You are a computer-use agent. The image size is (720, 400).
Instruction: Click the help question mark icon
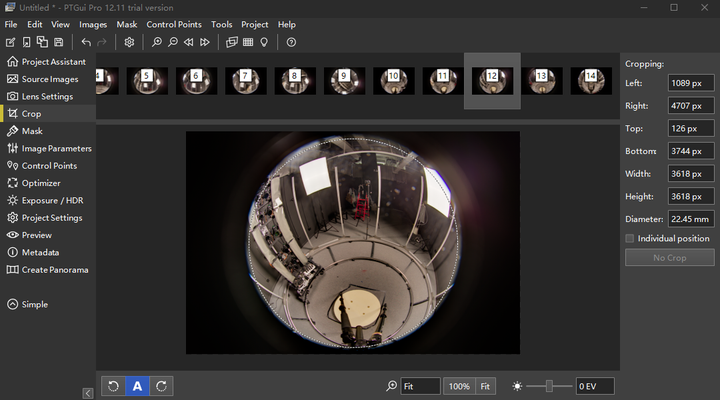pyautogui.click(x=291, y=42)
